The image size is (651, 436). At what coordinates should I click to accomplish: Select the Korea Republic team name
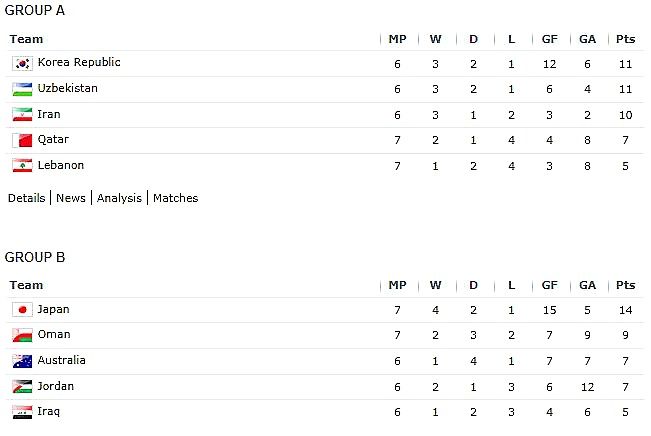79,62
